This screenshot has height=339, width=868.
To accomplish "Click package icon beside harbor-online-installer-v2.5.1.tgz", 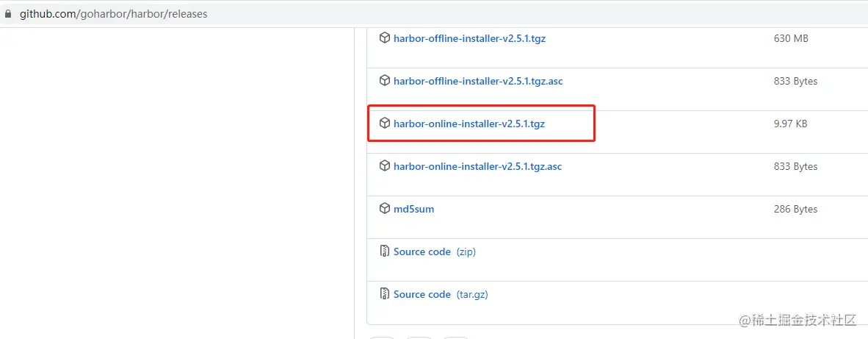I will (x=384, y=123).
